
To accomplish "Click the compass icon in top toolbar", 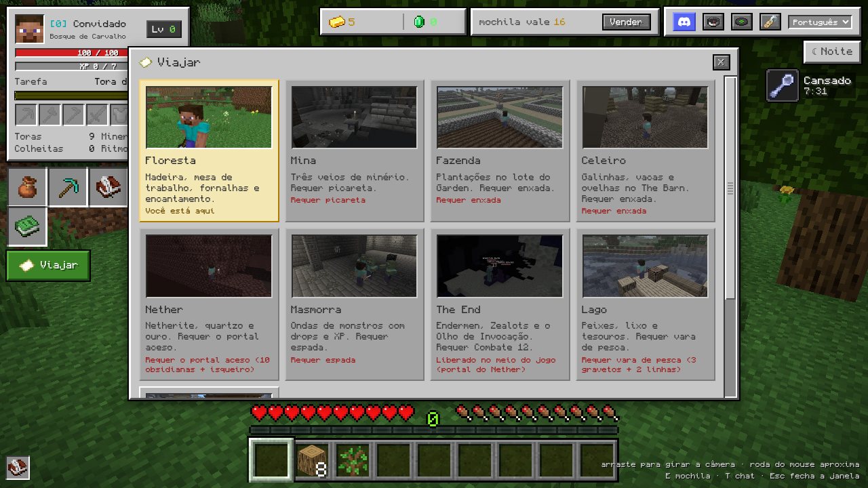I will point(713,22).
